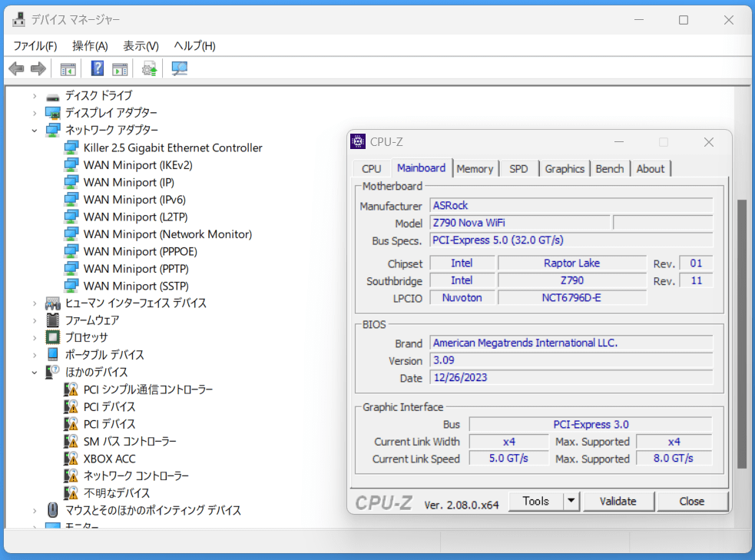755x560 pixels.
Task: Expand the ポータブル デバイス node
Action: 35,356
